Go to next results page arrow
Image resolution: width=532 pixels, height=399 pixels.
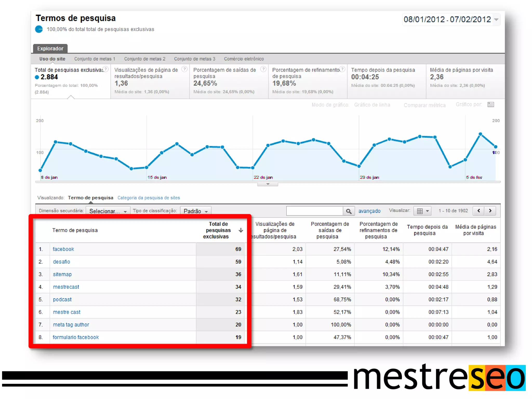(490, 211)
